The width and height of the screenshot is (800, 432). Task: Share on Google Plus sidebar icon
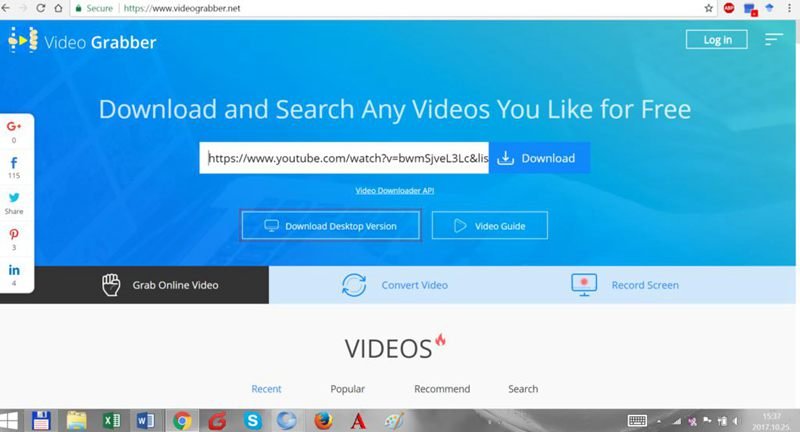coord(14,126)
